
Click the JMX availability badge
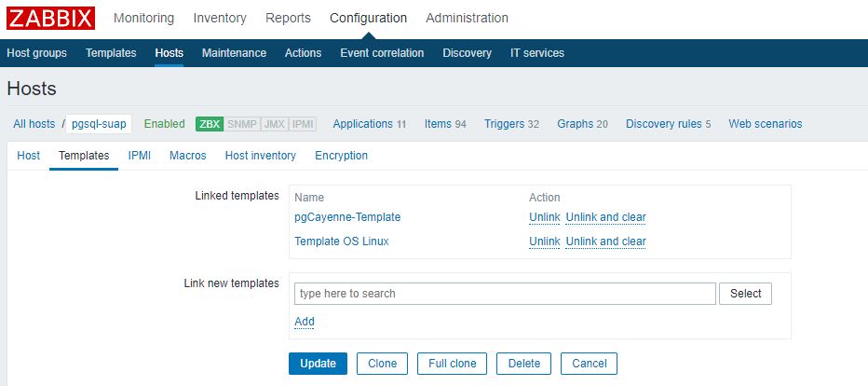point(274,124)
